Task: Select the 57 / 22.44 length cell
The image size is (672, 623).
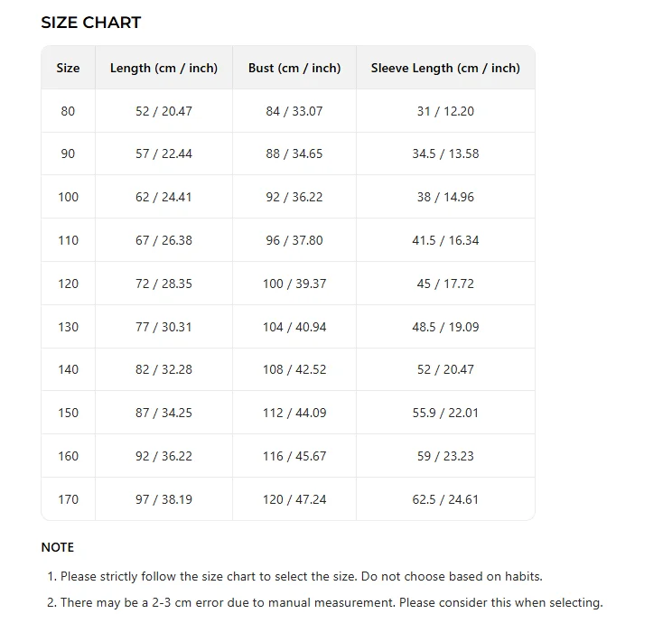Action: pos(163,153)
